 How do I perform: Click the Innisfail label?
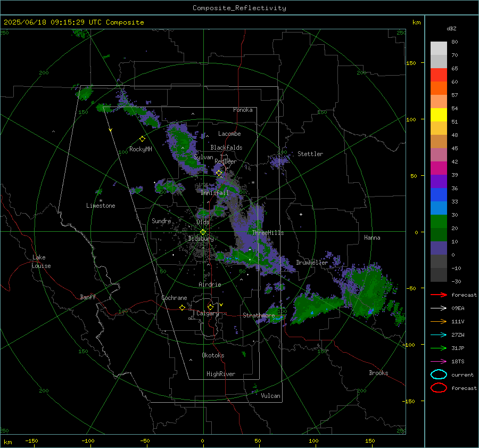click(x=215, y=193)
